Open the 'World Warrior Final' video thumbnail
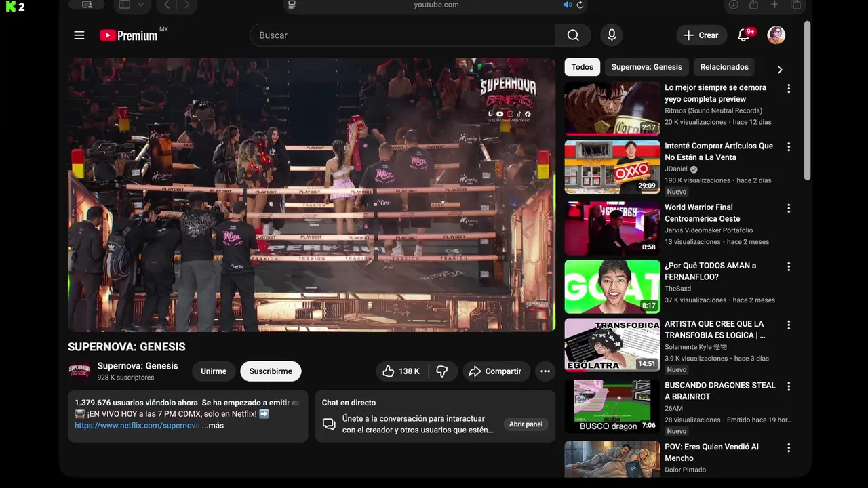Viewport: 868px width, 488px height. [x=612, y=228]
